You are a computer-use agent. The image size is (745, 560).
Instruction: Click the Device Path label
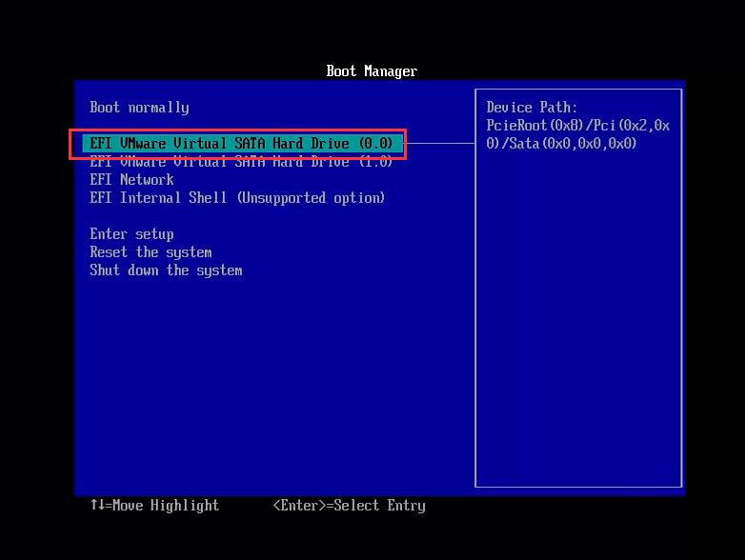pyautogui.click(x=532, y=108)
